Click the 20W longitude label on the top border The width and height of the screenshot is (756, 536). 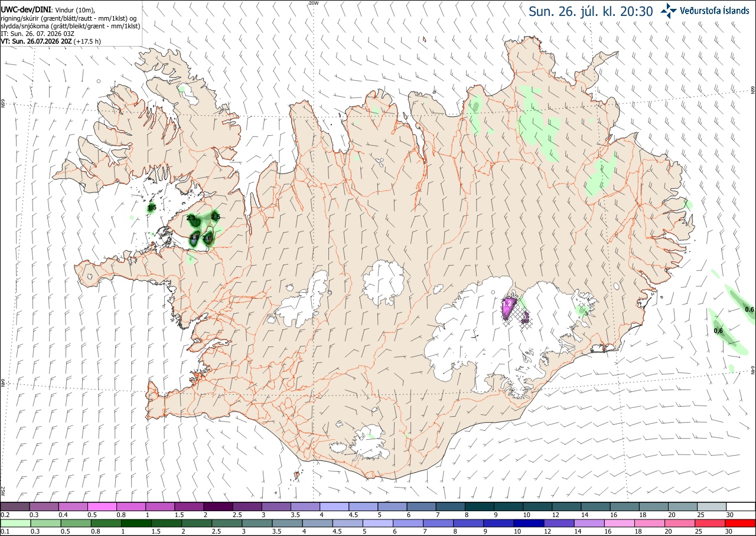(314, 3)
